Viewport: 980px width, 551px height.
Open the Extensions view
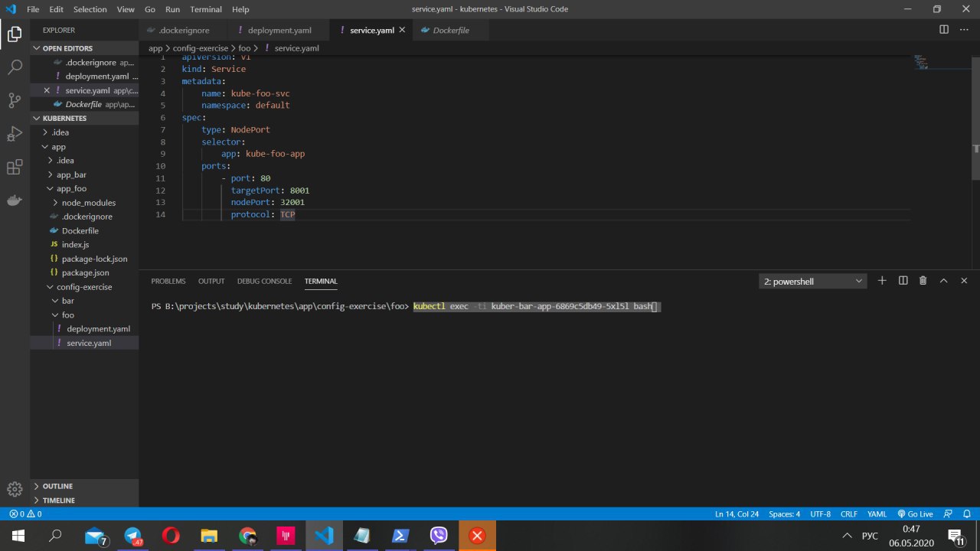pos(15,168)
